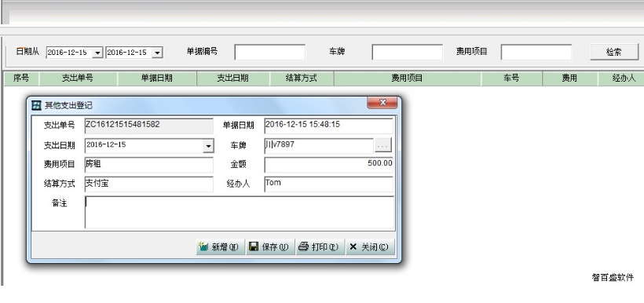
Task: Save the expense record with 保存
Action: 270,246
